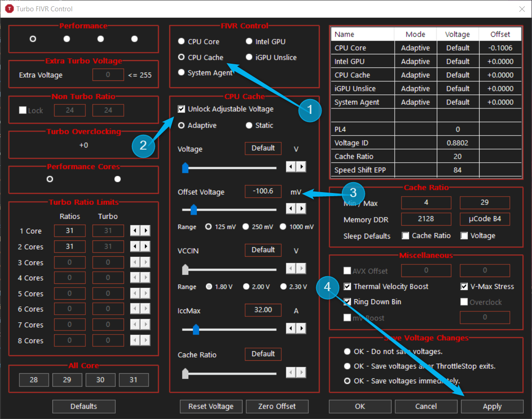532x419 pixels.
Task: Choose the 250 mV offset range
Action: [245, 226]
